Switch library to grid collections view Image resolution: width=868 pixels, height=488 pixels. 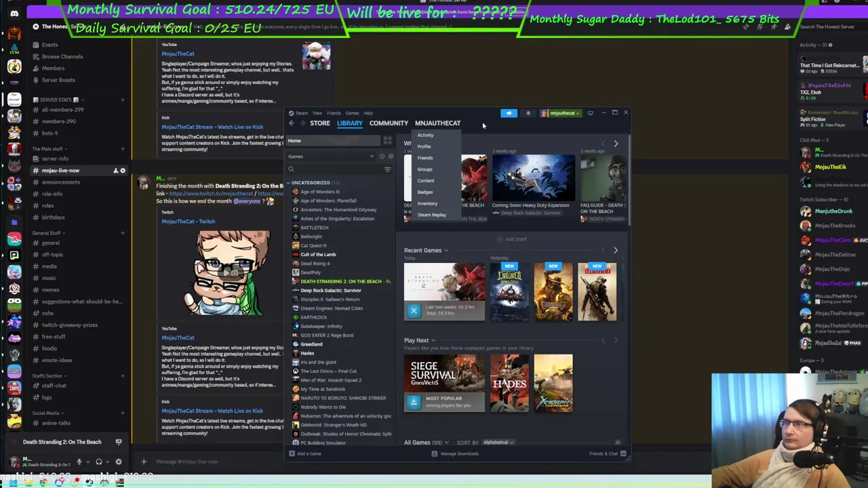click(387, 140)
